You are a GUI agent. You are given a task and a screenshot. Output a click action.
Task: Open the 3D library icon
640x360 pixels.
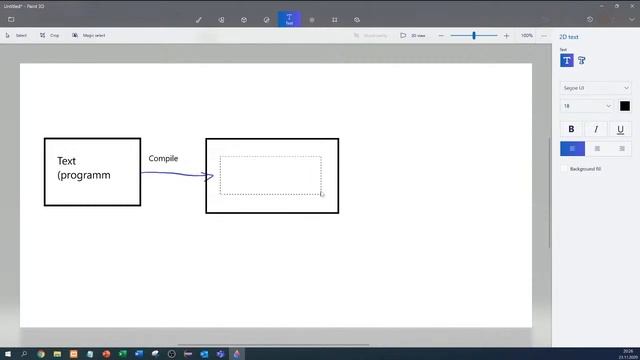click(357, 20)
